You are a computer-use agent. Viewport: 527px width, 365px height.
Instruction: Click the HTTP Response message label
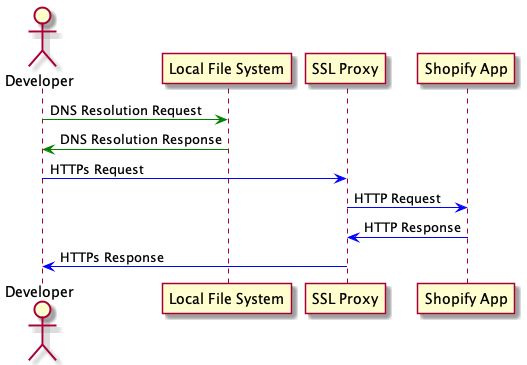[412, 228]
